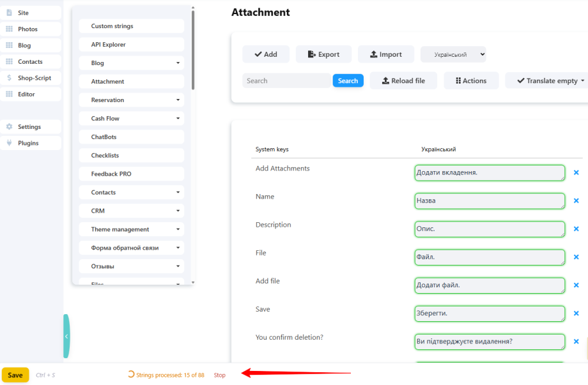Click the blue Search button

[348, 80]
